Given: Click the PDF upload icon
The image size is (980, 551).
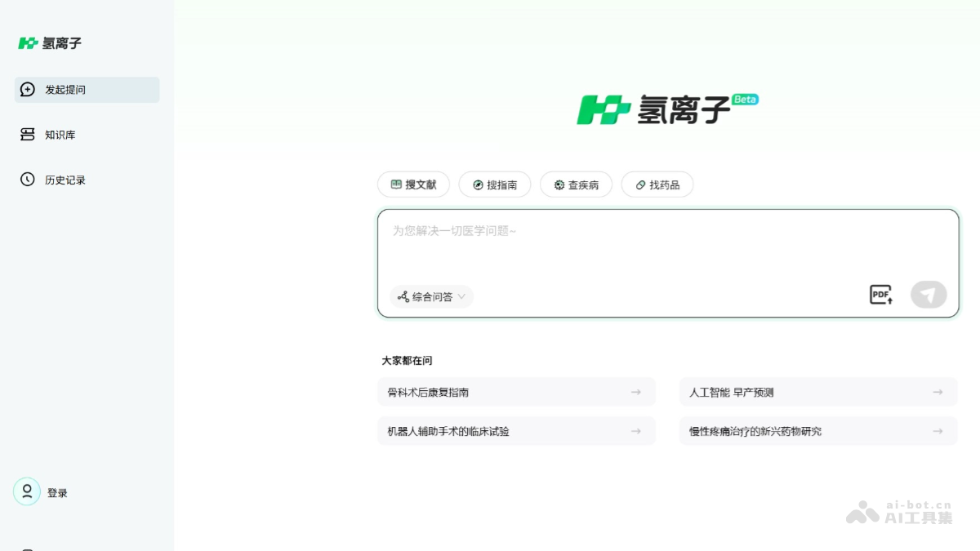Looking at the screenshot, I should tap(880, 294).
